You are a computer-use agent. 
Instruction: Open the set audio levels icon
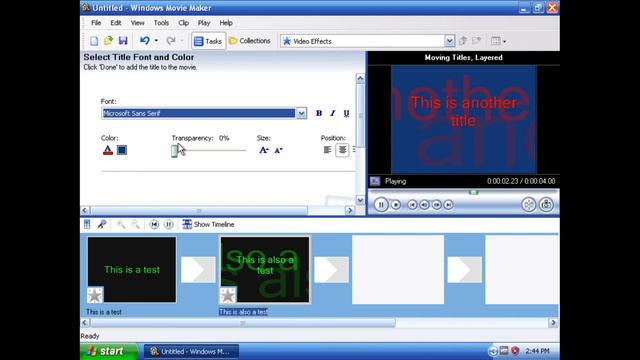87,224
